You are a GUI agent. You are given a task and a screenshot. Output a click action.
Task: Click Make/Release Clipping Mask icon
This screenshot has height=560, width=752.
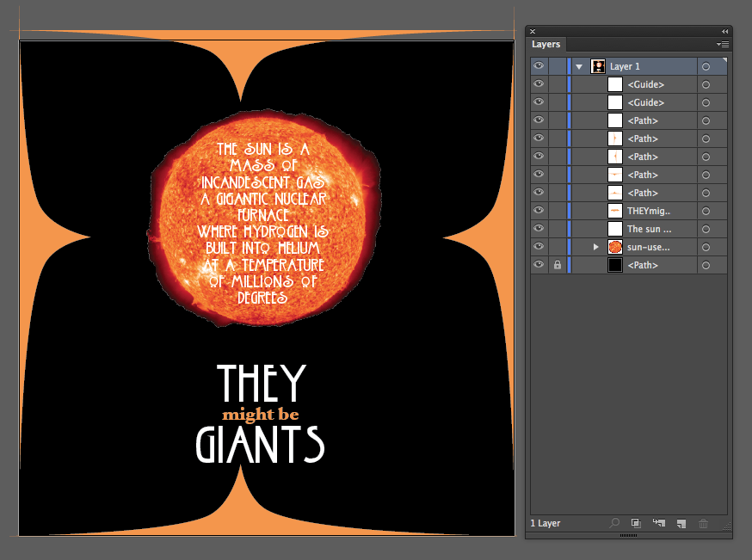click(636, 523)
